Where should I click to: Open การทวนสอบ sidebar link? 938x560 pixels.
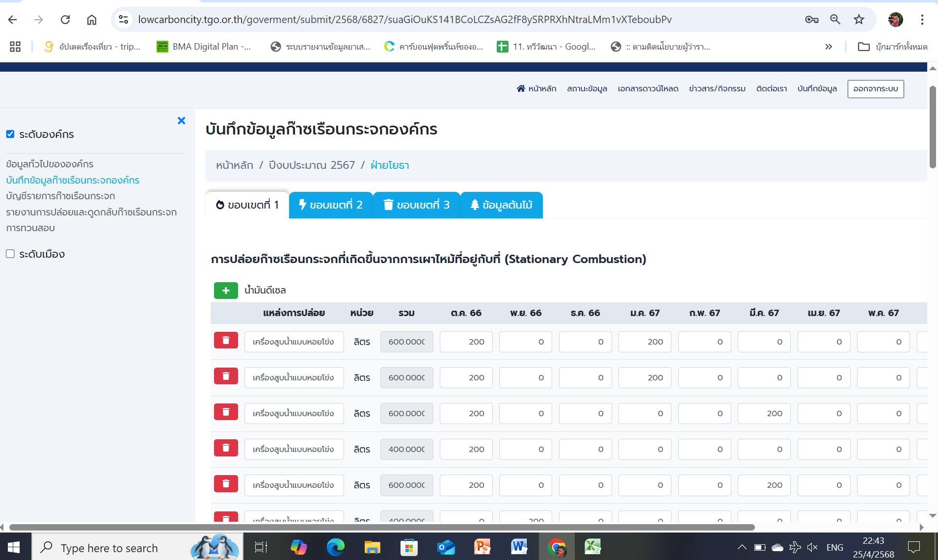[30, 228]
